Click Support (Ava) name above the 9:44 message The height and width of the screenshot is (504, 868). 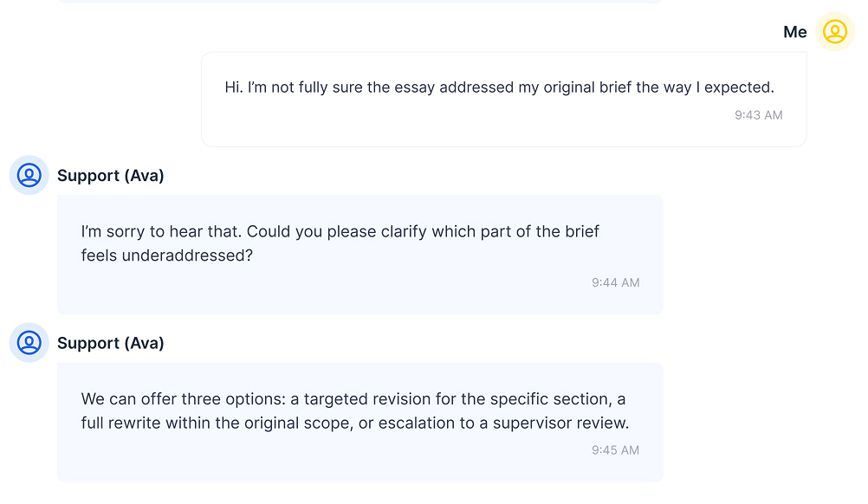[110, 176]
